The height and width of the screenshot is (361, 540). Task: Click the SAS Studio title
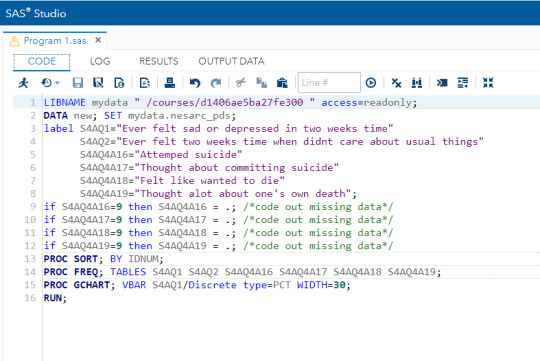point(36,13)
